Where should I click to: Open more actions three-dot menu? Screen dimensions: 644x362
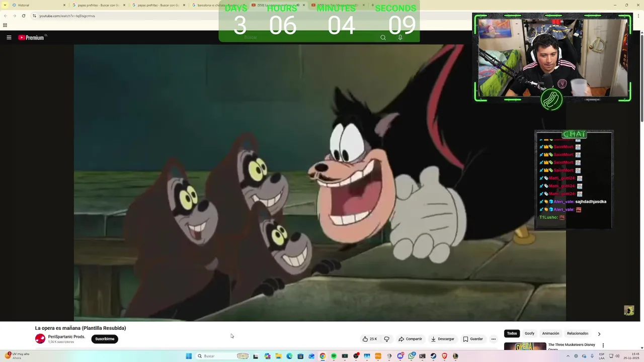[x=493, y=339]
